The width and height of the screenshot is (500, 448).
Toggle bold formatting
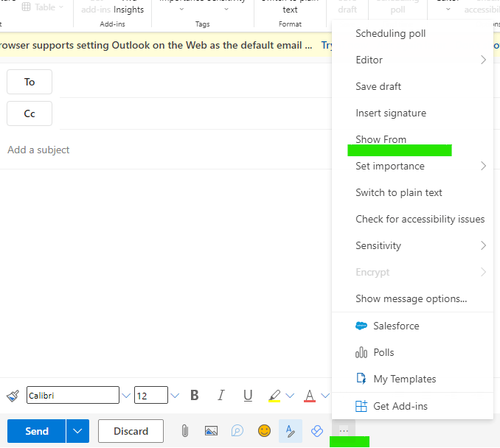click(195, 396)
